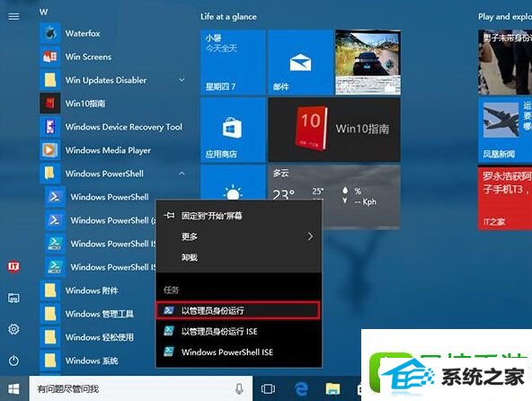Screen dimensions: 532x401
Task: Click the Win10指南 app list icon
Action: click(50, 103)
